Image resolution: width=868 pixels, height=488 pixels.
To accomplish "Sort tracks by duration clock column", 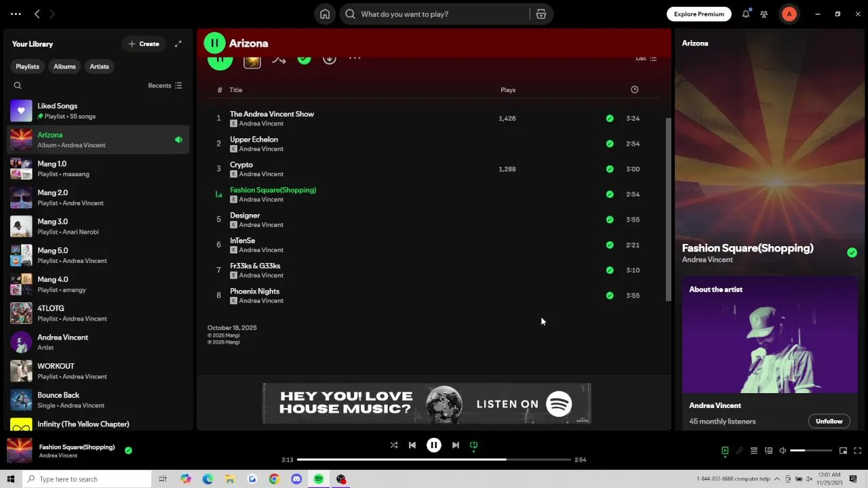I will click(x=635, y=89).
